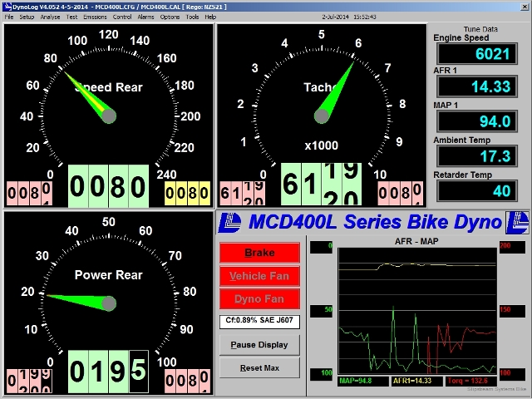The image size is (532, 399).
Task: Click the pink counter right of Tacho display
Action: 401,194
